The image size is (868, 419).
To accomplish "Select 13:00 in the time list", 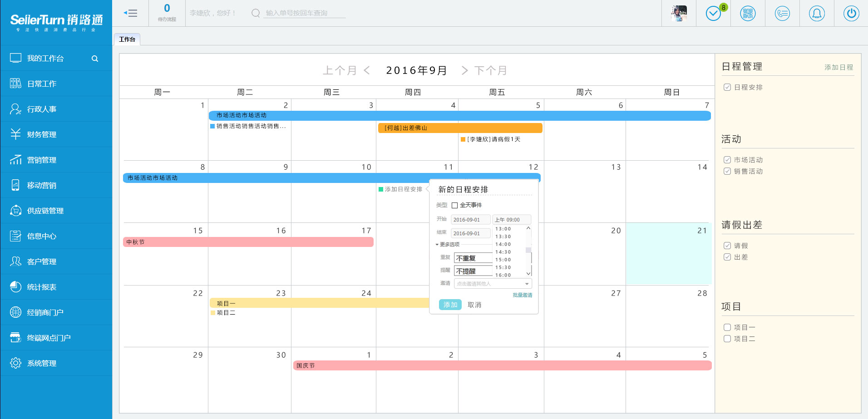I will (503, 229).
